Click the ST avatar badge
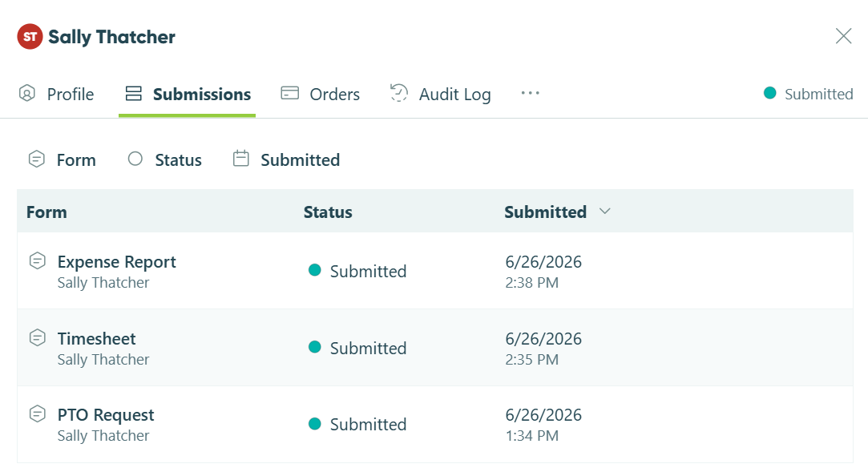The height and width of the screenshot is (472, 868). pyautogui.click(x=30, y=37)
